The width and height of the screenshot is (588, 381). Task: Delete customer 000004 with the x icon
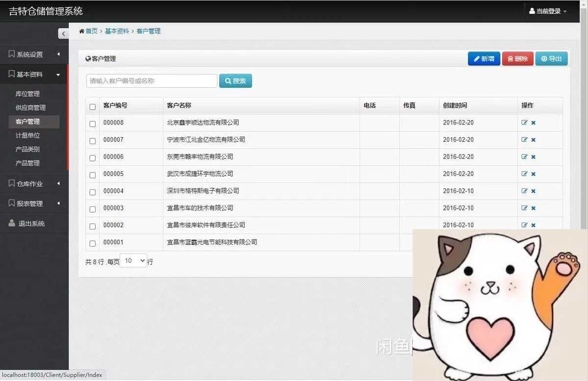[x=533, y=191]
